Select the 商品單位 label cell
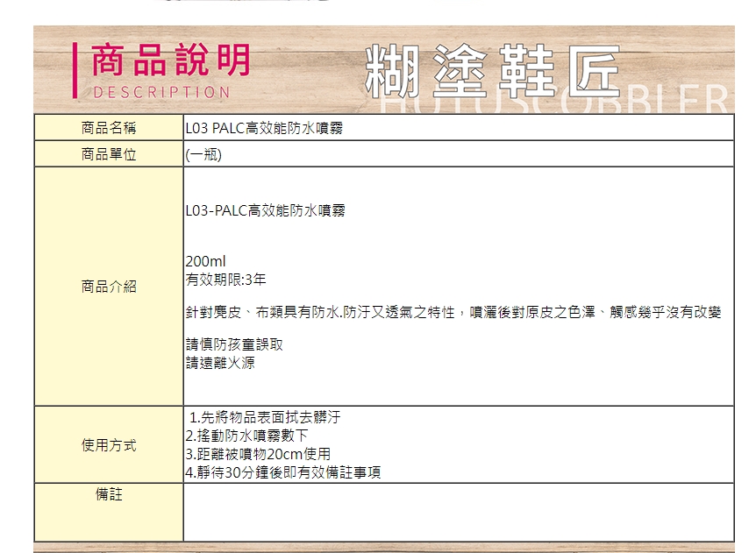The height and width of the screenshot is (553, 756). click(109, 155)
